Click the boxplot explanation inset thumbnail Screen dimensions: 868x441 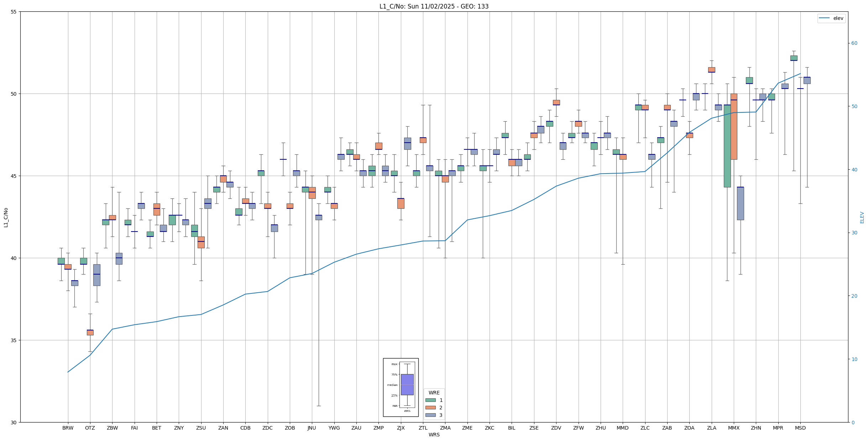(401, 387)
